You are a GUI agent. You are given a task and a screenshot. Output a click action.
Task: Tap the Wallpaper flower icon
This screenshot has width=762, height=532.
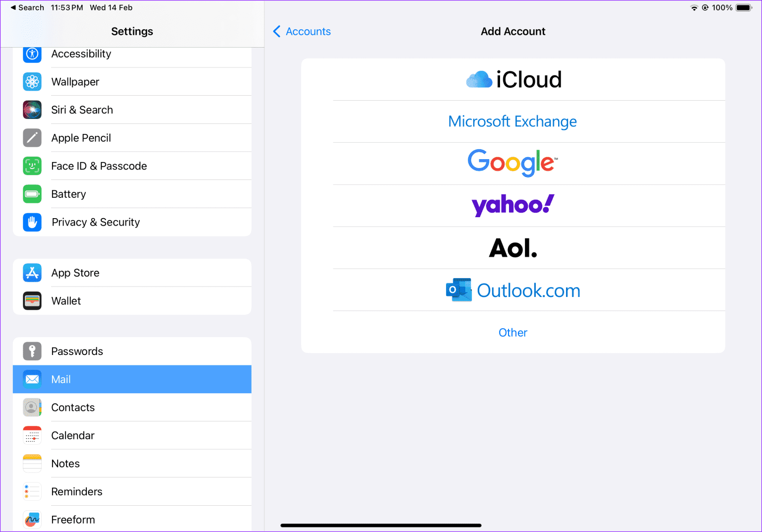click(x=32, y=82)
